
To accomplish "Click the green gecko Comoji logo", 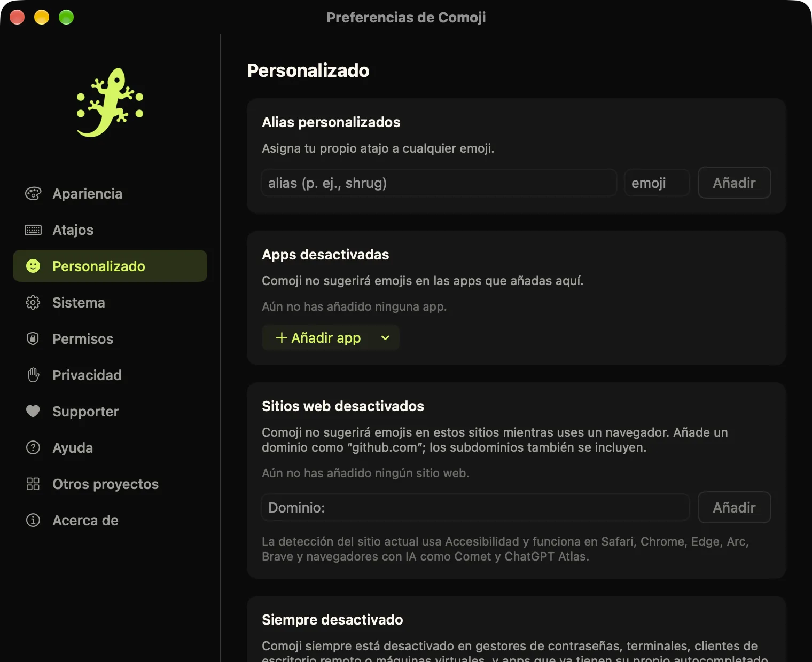I will [110, 102].
